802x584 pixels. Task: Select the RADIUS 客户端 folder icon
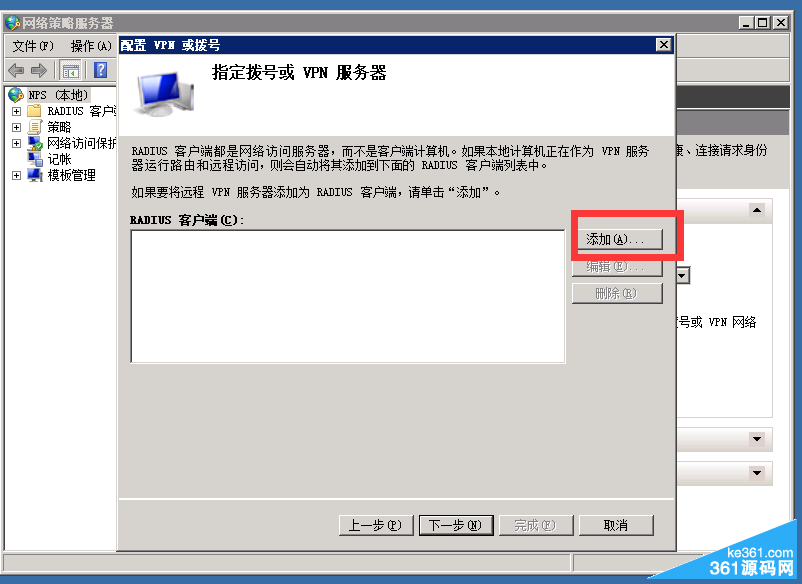coord(34,111)
